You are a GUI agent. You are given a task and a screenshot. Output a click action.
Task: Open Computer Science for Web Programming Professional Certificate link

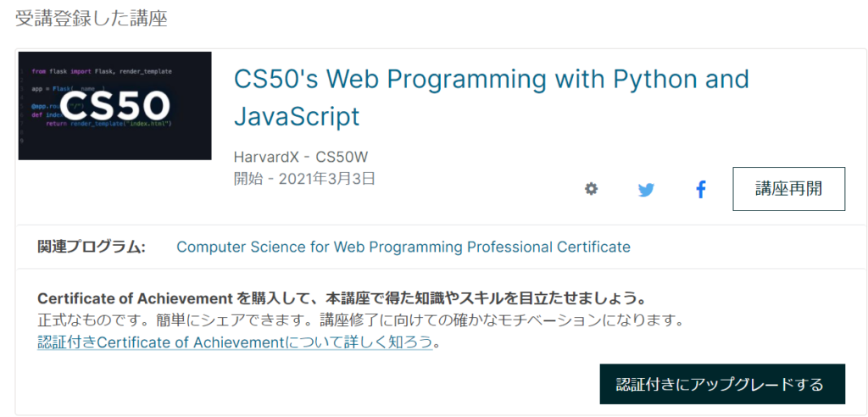pos(403,247)
